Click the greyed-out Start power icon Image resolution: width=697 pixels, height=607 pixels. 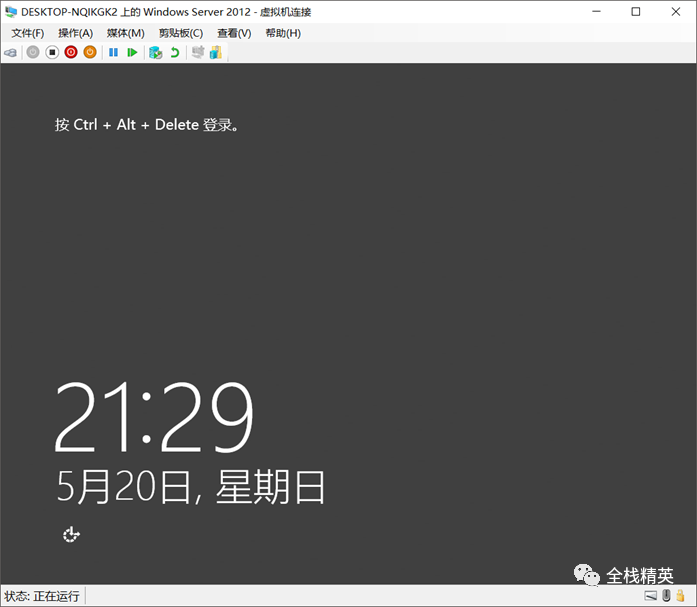(33, 52)
